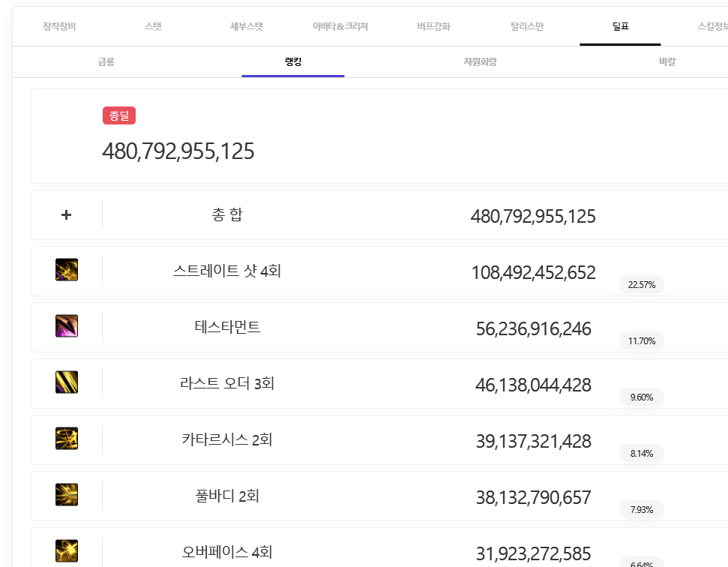The height and width of the screenshot is (567, 728).
Task: Switch to the 차원회랑 sub-tab
Action: pos(480,62)
